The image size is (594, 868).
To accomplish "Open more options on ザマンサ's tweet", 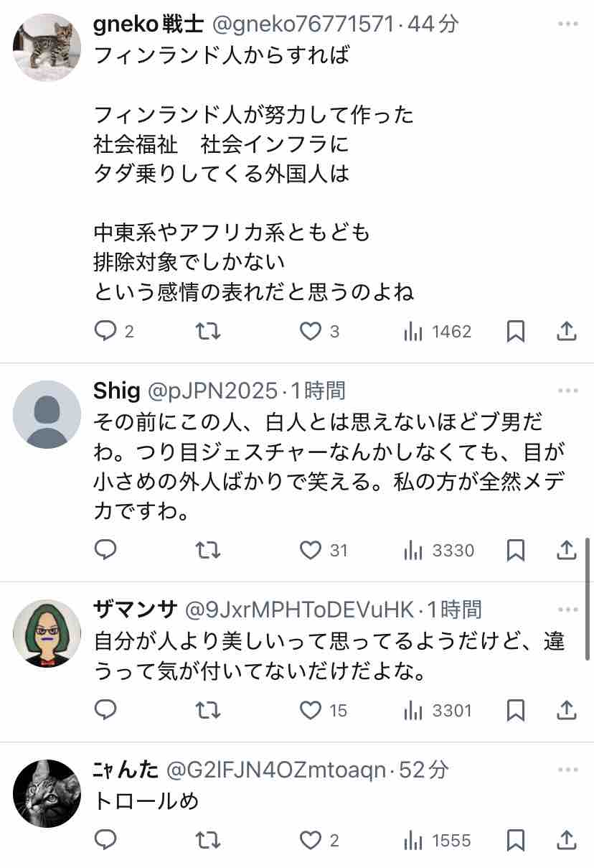I will 567,610.
